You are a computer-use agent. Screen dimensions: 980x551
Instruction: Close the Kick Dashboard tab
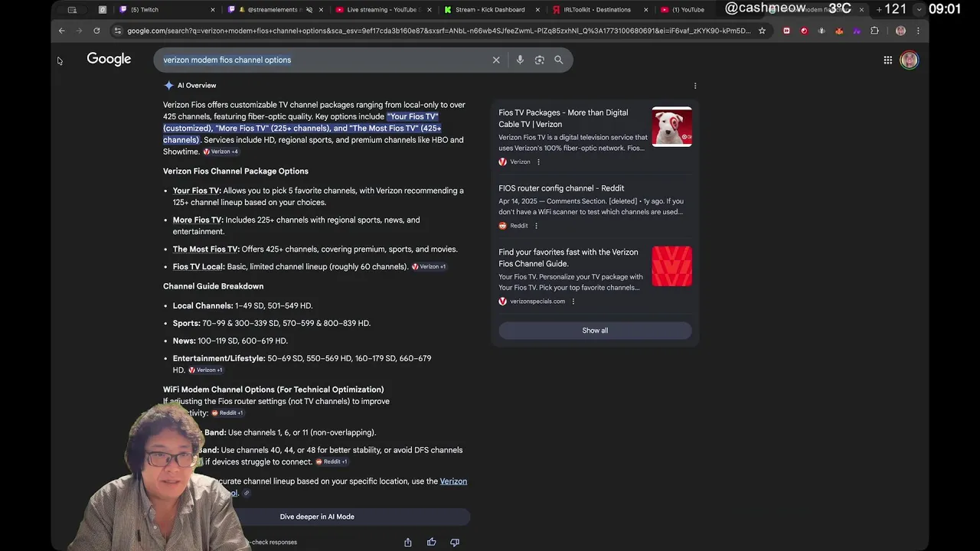pyautogui.click(x=538, y=10)
